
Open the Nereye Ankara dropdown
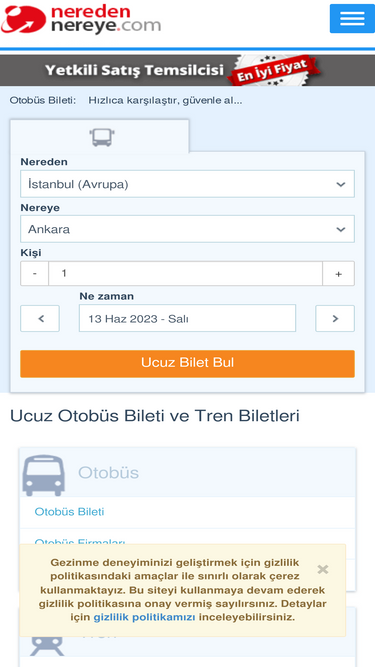(187, 229)
